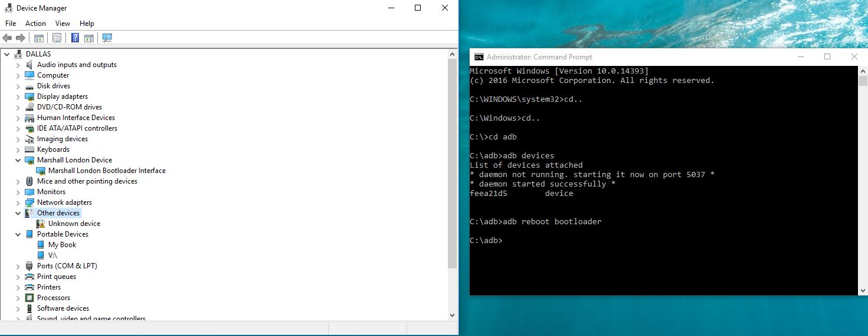Click the Device Manager vertical scrollbar down arrow
Screen dimensions: 868x336
click(453, 315)
